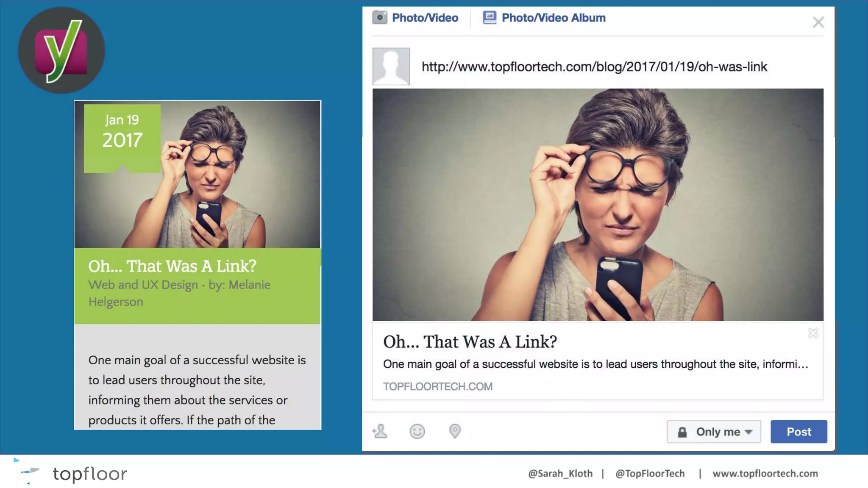Click the Yoast SEO logo icon

pos(61,50)
